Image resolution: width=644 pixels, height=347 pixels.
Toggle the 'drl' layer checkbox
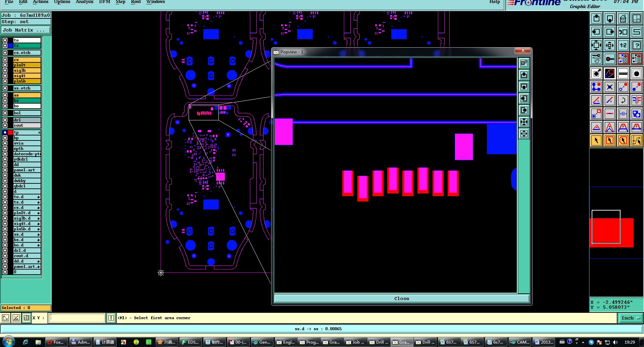click(x=5, y=120)
